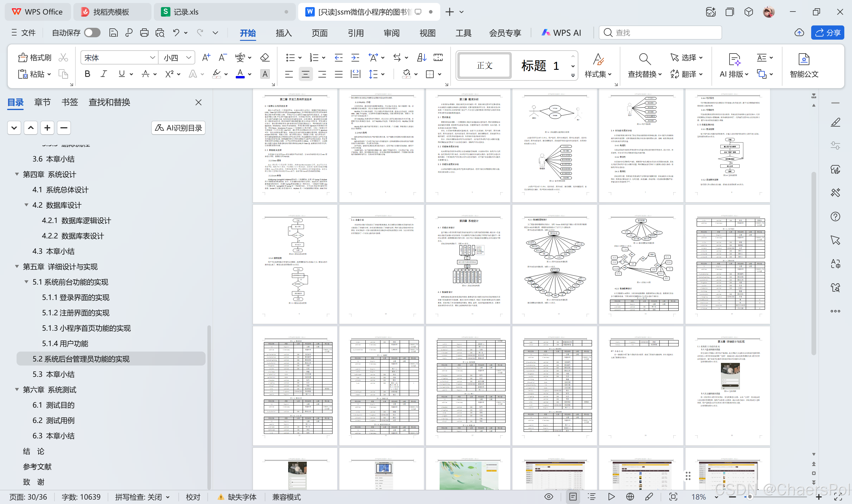Collapse the 第五章 详细设计与实现 node
This screenshot has width=852, height=504.
coord(17,266)
